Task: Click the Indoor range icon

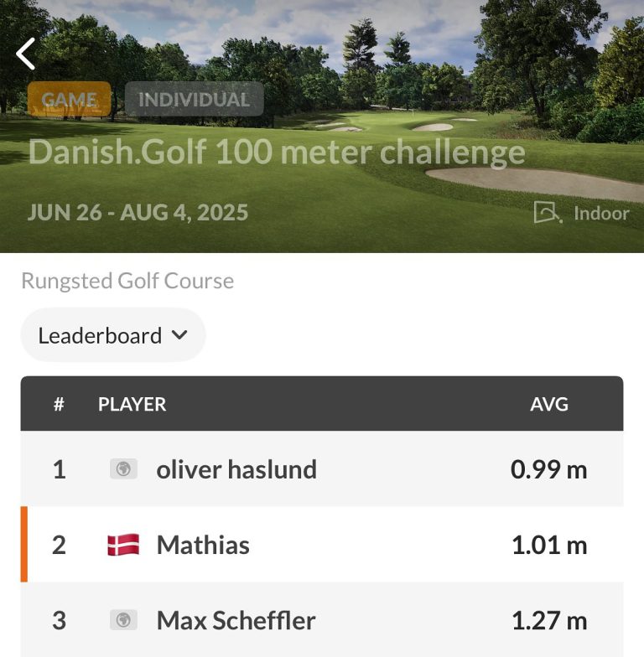Action: [548, 212]
